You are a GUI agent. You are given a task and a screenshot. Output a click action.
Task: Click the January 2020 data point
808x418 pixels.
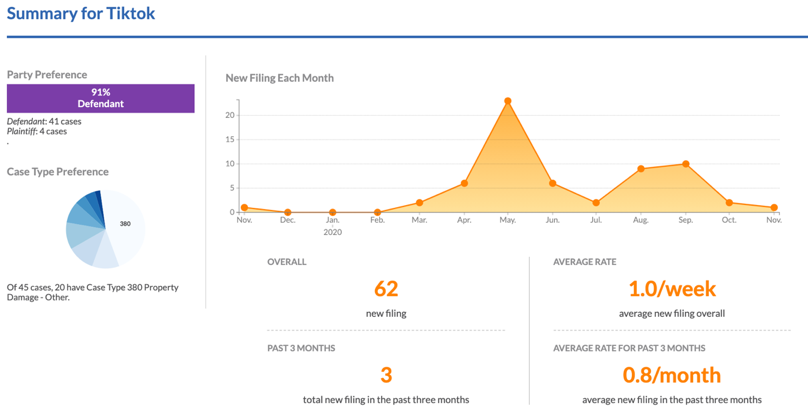coord(332,212)
